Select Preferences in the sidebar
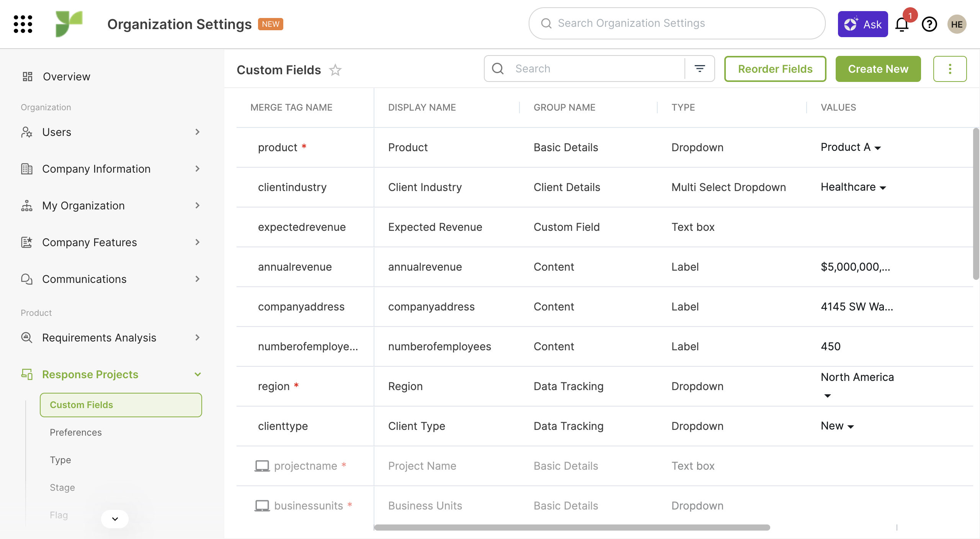Image resolution: width=980 pixels, height=539 pixels. point(76,432)
